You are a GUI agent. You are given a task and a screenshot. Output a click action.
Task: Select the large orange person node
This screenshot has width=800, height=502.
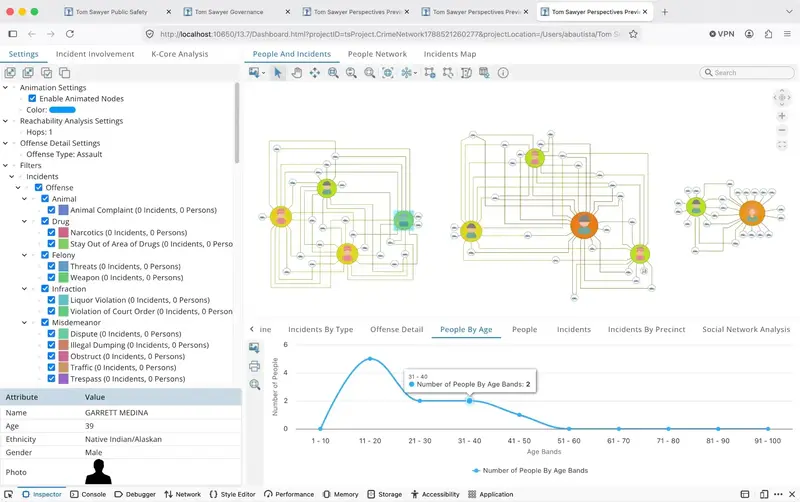tap(584, 225)
